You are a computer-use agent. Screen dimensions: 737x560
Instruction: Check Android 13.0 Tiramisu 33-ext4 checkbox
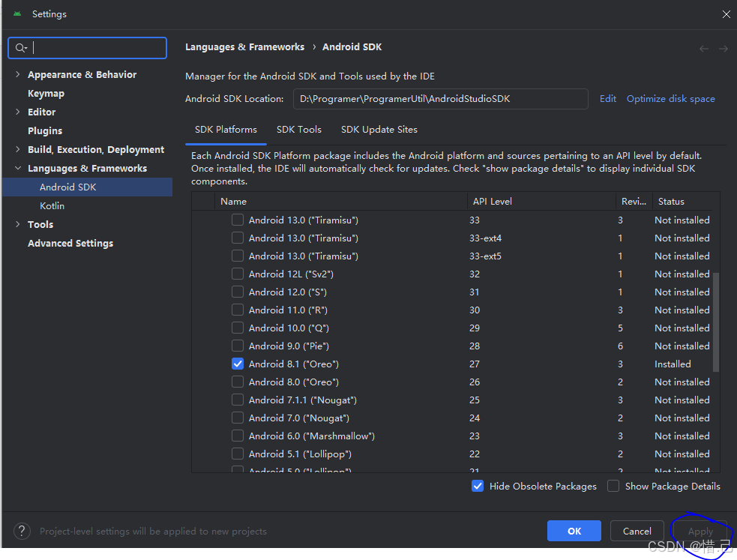[238, 238]
